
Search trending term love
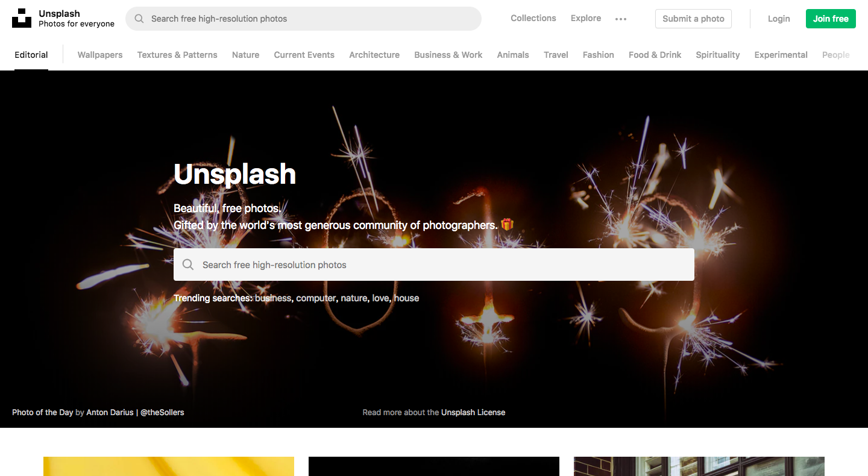380,298
